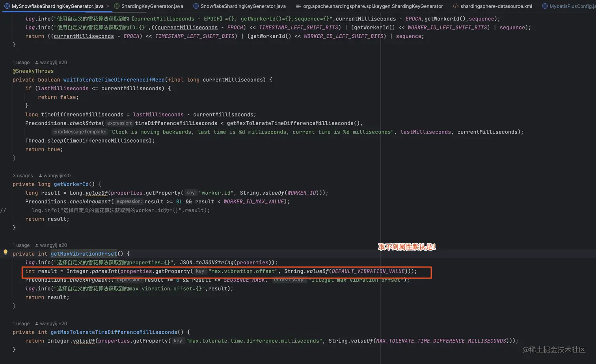Click the 'return false;' statement

[58, 97]
